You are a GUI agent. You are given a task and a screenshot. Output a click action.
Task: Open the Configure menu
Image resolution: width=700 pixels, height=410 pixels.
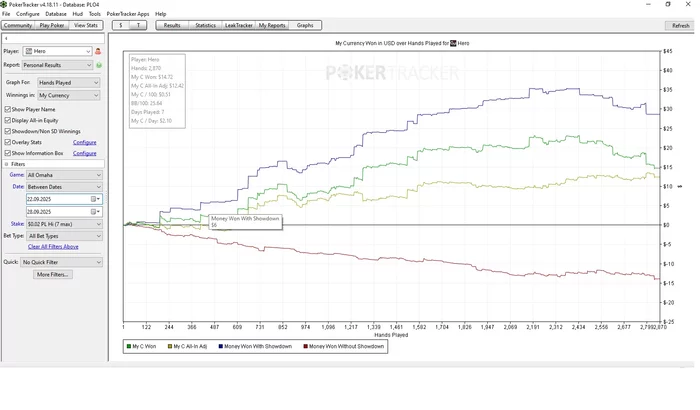click(28, 14)
